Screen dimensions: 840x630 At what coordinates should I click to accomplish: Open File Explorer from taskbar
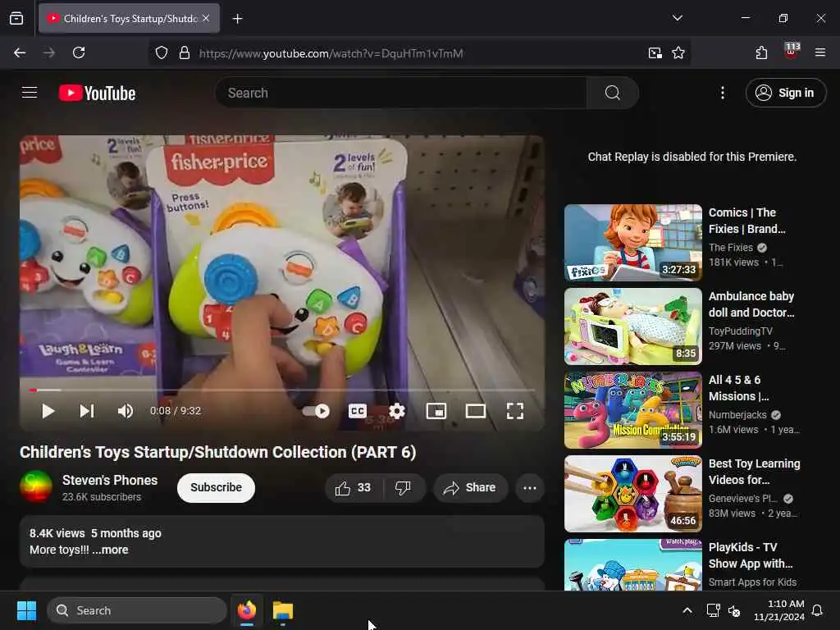pyautogui.click(x=283, y=610)
